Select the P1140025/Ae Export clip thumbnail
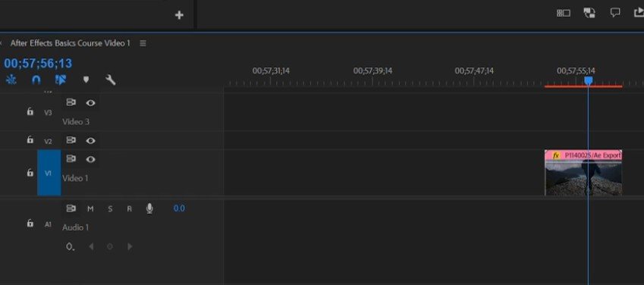 [583, 178]
